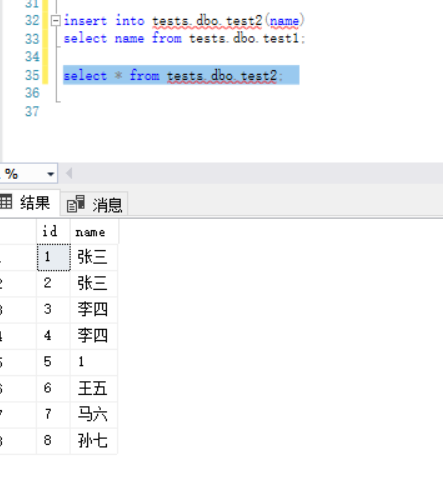The height and width of the screenshot is (478, 443).
Task: Select the name cell 李四 in row id 4
Action: [94, 336]
